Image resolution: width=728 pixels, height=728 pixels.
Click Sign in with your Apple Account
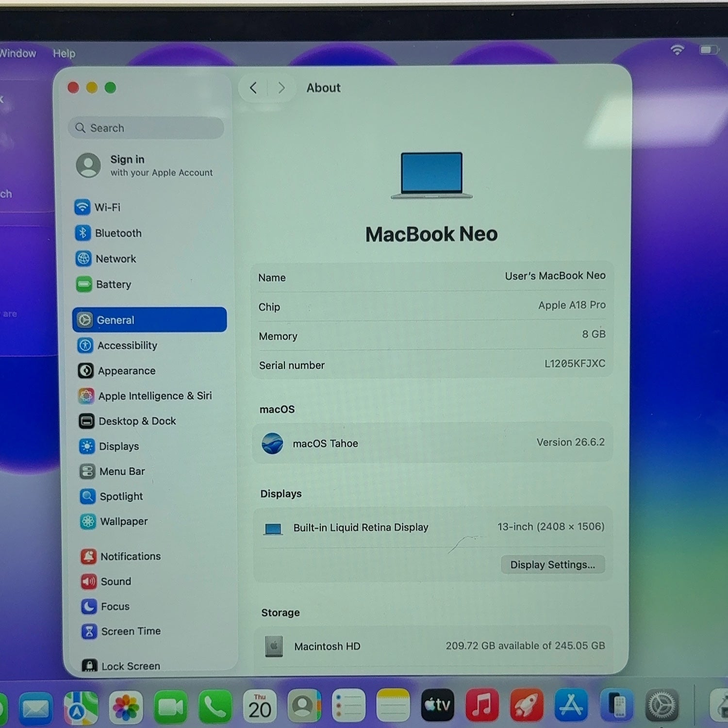pos(145,165)
